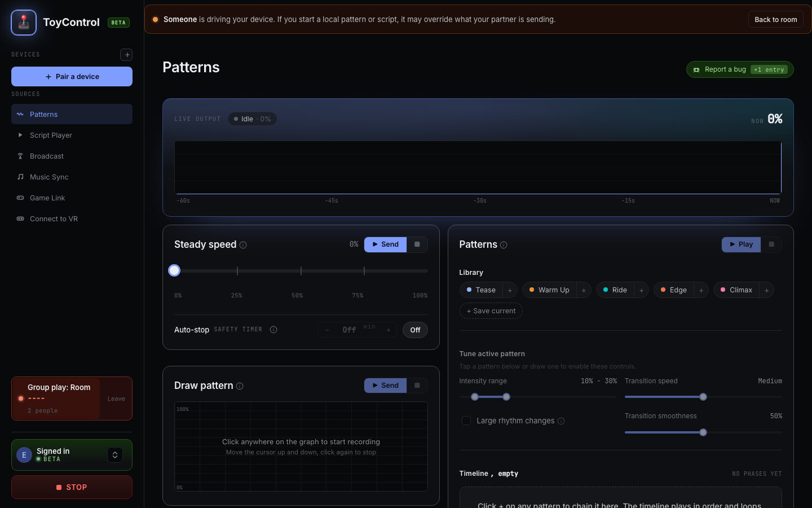This screenshot has height=508, width=812.
Task: Hit the red STOP button
Action: pyautogui.click(x=72, y=487)
